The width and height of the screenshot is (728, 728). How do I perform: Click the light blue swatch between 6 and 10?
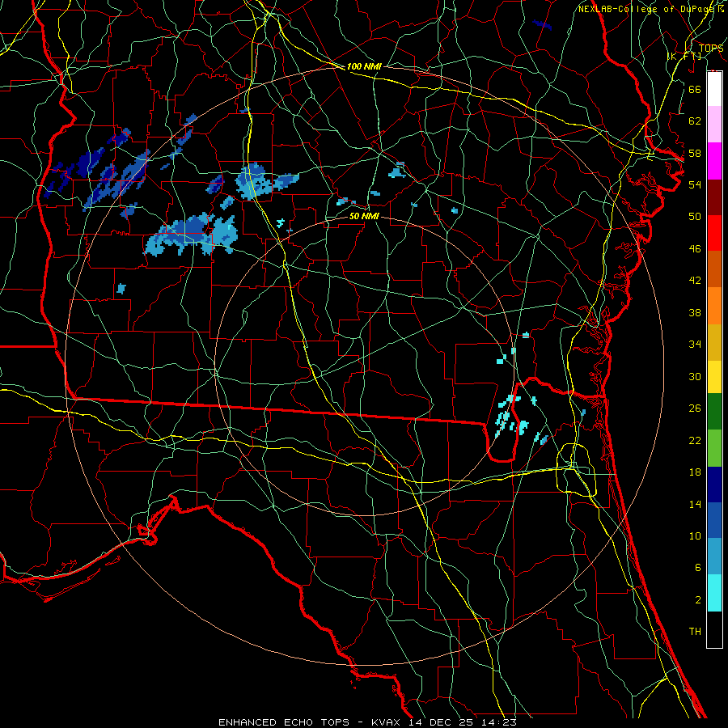pyautogui.click(x=714, y=557)
